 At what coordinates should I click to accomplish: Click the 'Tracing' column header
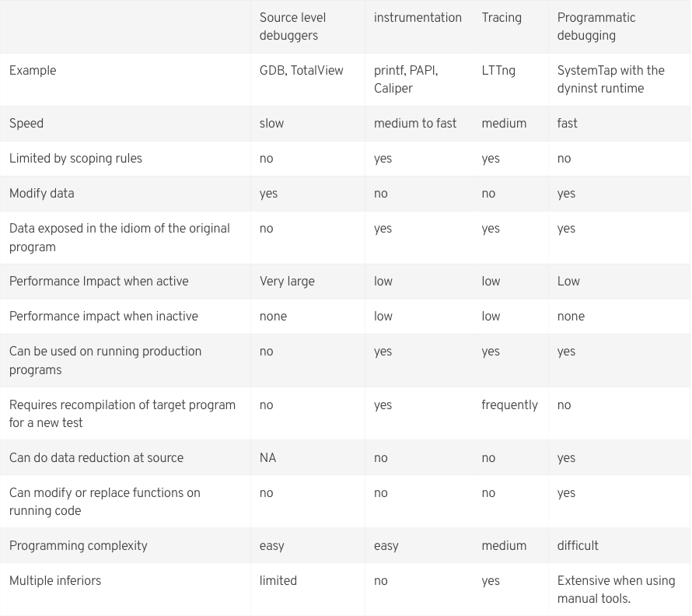coord(502,18)
